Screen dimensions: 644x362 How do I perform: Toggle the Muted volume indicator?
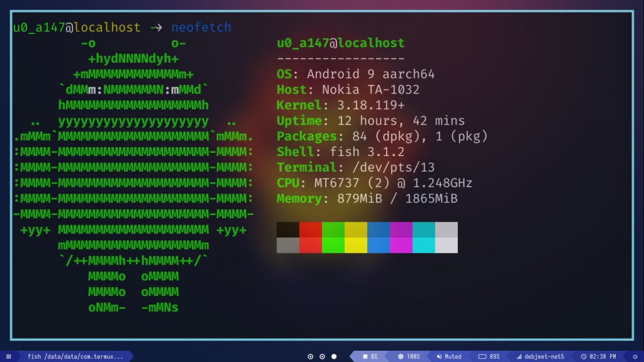coord(449,357)
